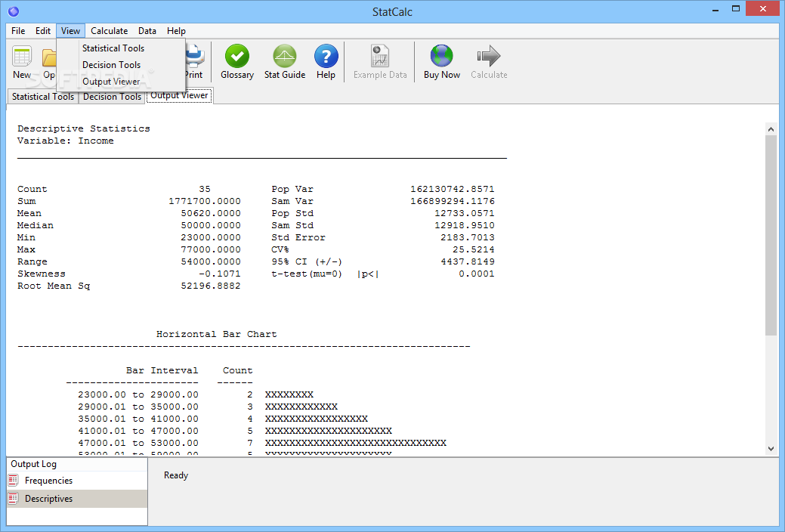785x532 pixels.
Task: Open the Calculate menu
Action: [109, 30]
